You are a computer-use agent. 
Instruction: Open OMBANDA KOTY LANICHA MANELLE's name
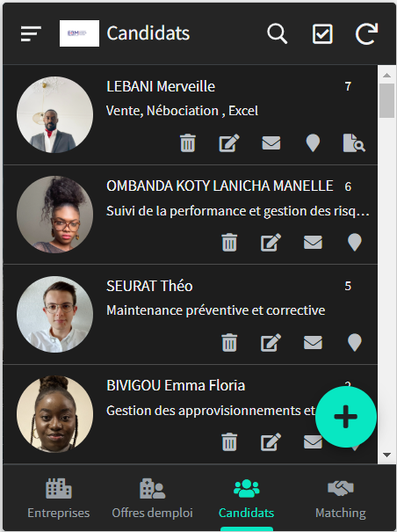[220, 186]
